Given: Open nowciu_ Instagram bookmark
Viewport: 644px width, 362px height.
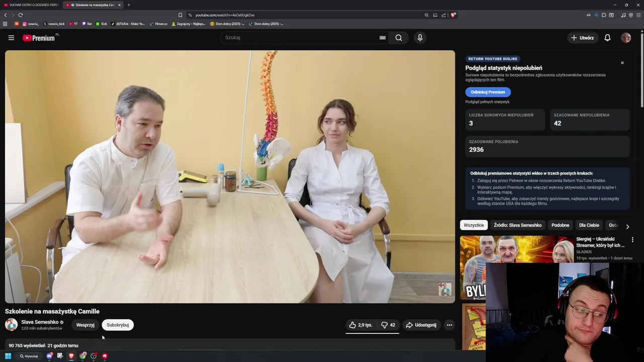Looking at the screenshot, I should [x=31, y=24].
